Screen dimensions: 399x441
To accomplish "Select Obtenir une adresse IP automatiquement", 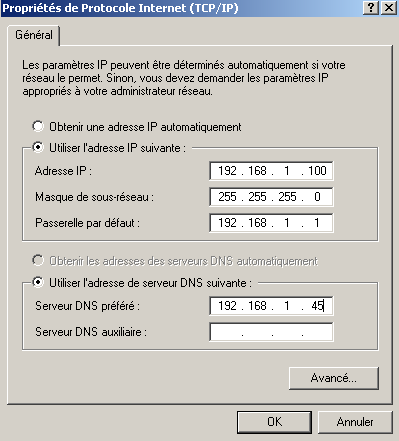I will tap(38, 127).
